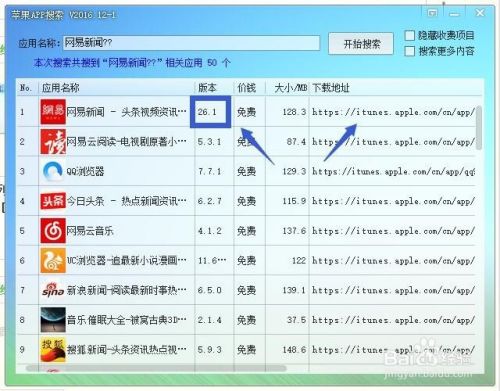Click the 网易新闻 red app icon
The image size is (500, 391).
click(53, 112)
